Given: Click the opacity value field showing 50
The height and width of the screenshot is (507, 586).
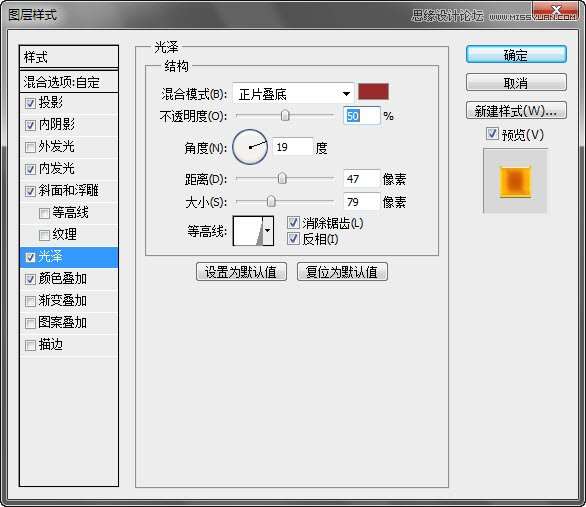Looking at the screenshot, I should coord(361,116).
